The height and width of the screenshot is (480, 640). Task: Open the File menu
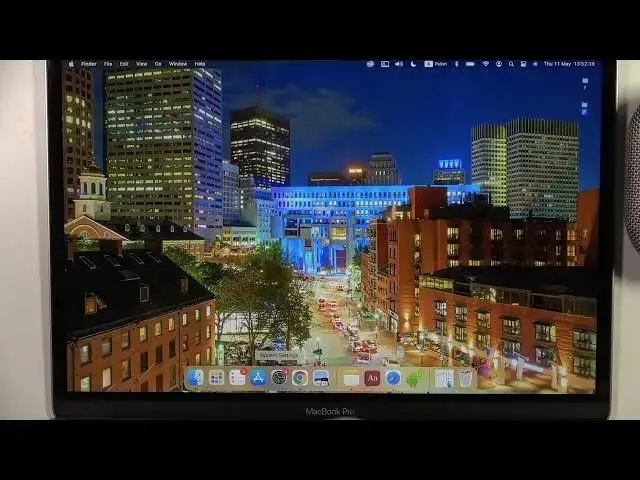click(108, 64)
